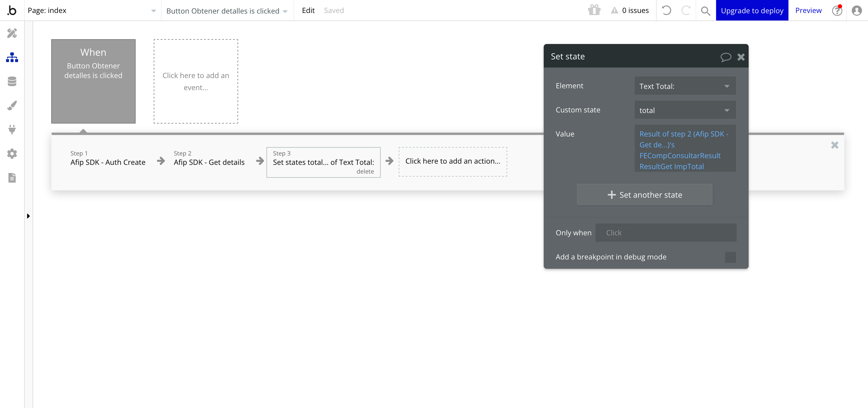Open the search magnifier tool
Screen dimensions: 868x408
point(705,11)
